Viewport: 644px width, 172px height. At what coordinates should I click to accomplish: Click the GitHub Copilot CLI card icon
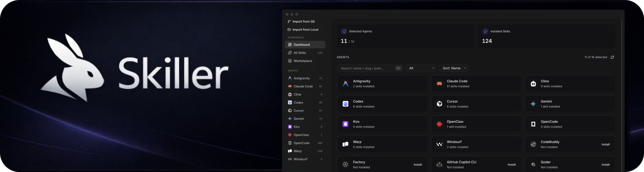(x=439, y=165)
